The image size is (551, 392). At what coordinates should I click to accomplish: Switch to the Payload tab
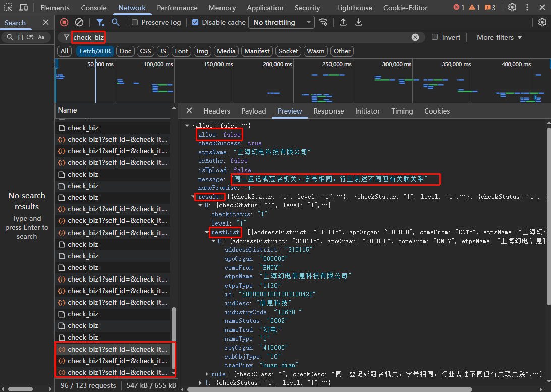tap(253, 111)
